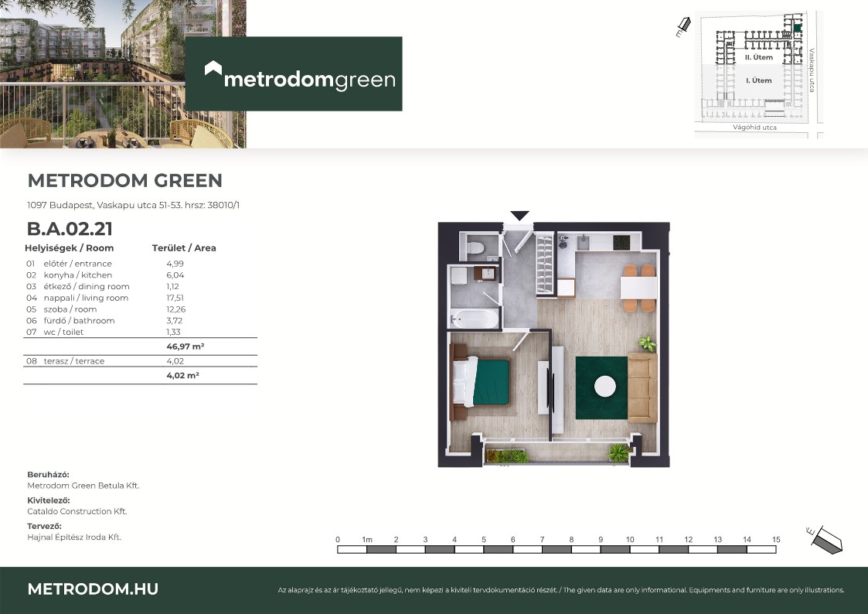Image resolution: width=868 pixels, height=614 pixels.
Task: Click the north arrow beside site plan
Action: click(682, 28)
